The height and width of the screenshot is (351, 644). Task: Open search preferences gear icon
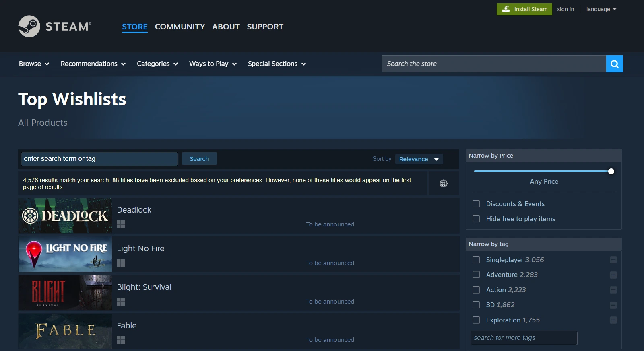click(x=444, y=183)
